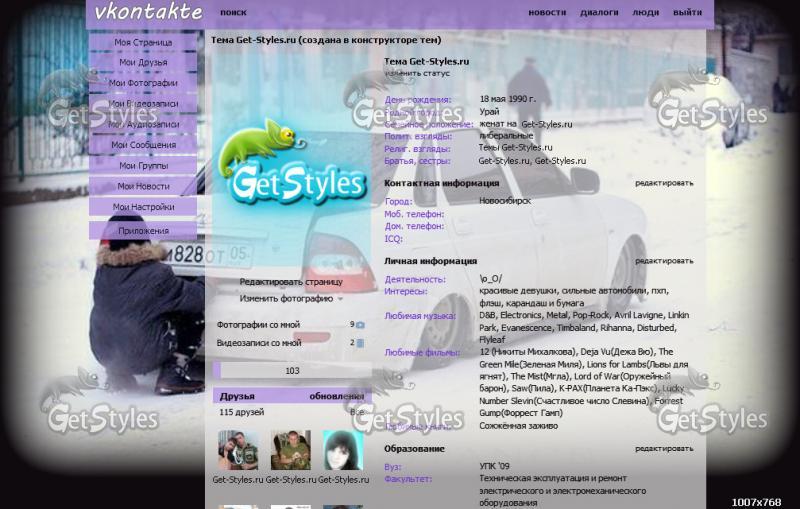Click the photo icon beside the photos count
800x509 pixels.
point(360,325)
